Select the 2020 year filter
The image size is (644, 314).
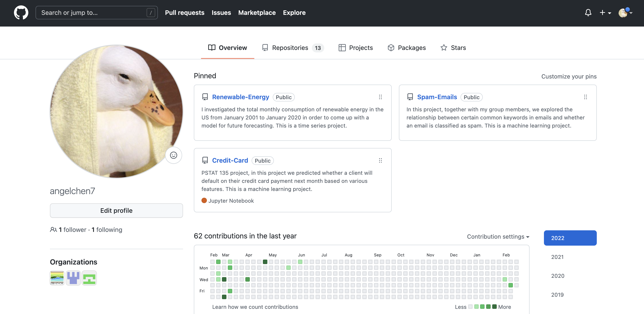pyautogui.click(x=557, y=276)
